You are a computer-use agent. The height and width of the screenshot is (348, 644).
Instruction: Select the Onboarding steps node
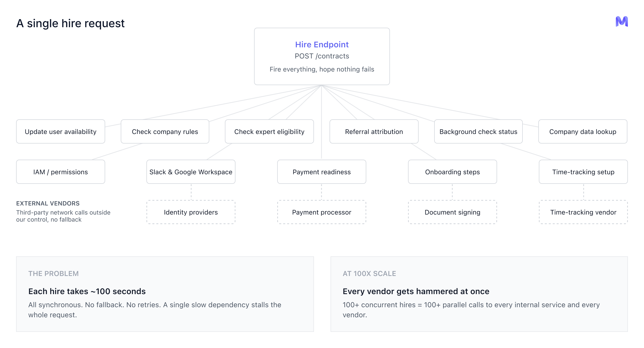point(452,172)
